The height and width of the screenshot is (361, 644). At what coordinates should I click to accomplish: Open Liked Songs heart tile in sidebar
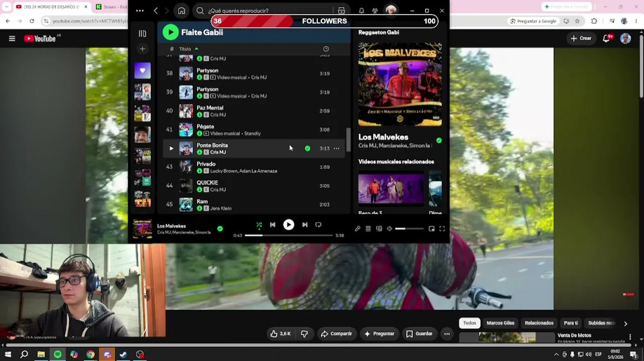(142, 71)
